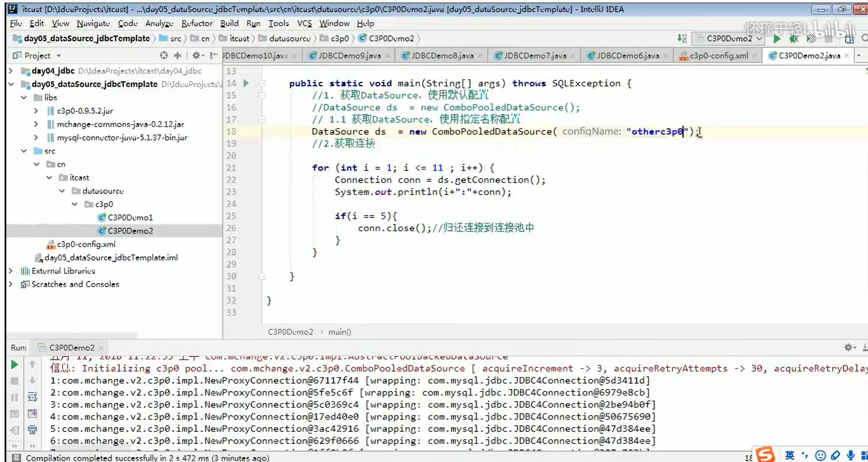Click scroll-to-end icon in Run panel
Screen dimensions: 868x462
pyautogui.click(x=32, y=413)
